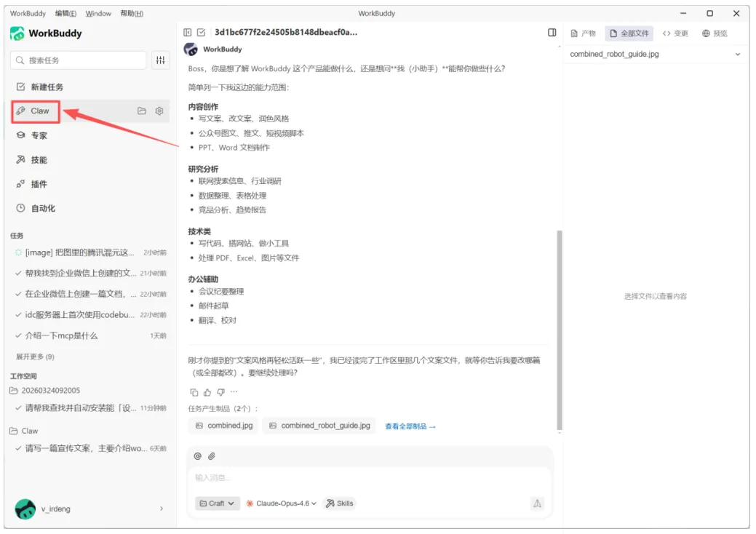This screenshot has height=534, width=756.
Task: Open the folder icon in Claw row
Action: [142, 111]
